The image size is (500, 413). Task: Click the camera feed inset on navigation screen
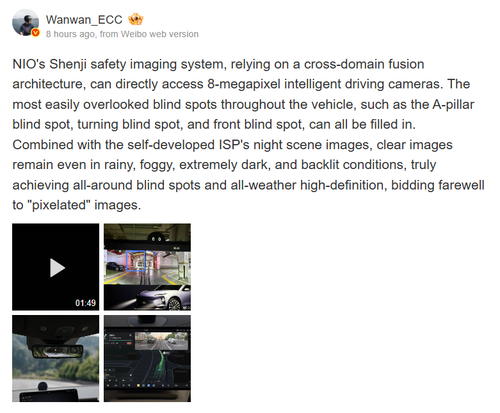161,341
